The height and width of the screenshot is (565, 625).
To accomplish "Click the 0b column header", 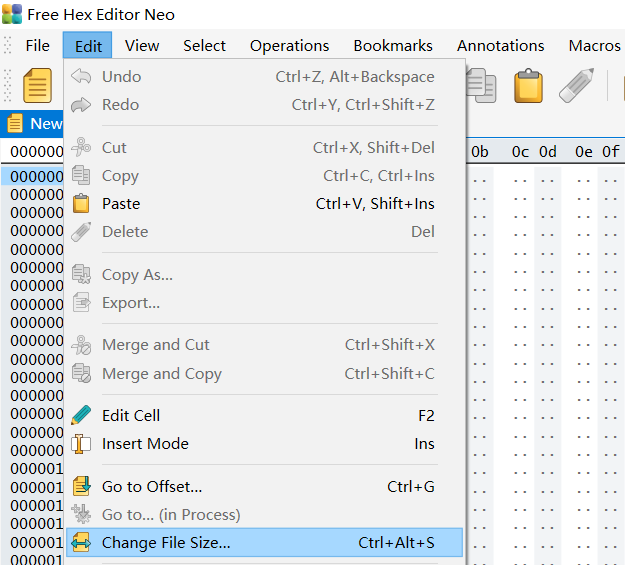I will tap(480, 152).
